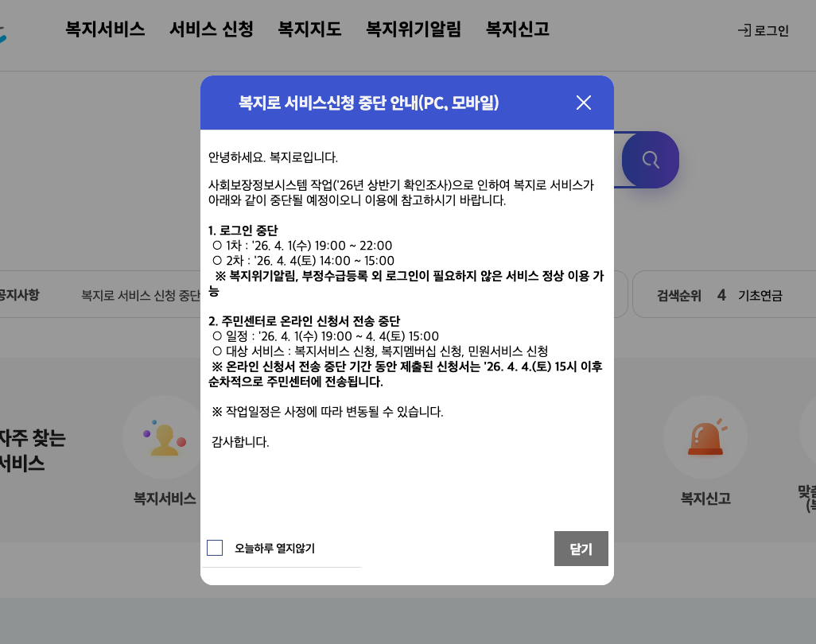
Task: Click the 감사합니다. text in popup
Action: (240, 442)
